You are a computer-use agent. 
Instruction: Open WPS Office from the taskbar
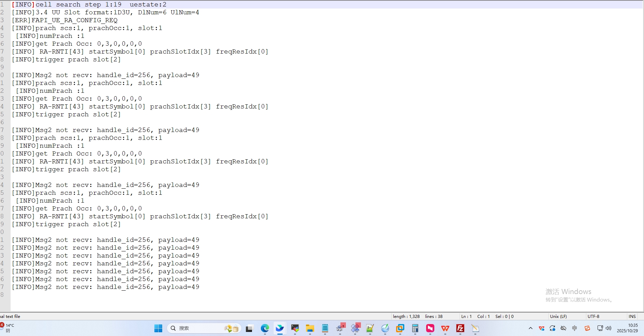click(x=445, y=328)
